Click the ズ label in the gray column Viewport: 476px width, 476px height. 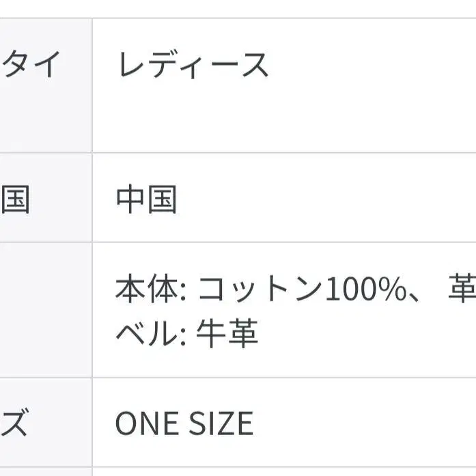tap(14, 422)
